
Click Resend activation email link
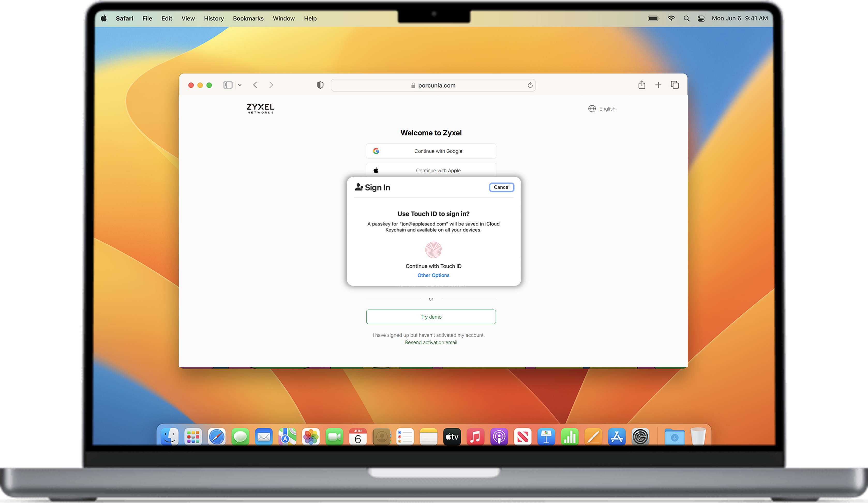point(431,342)
